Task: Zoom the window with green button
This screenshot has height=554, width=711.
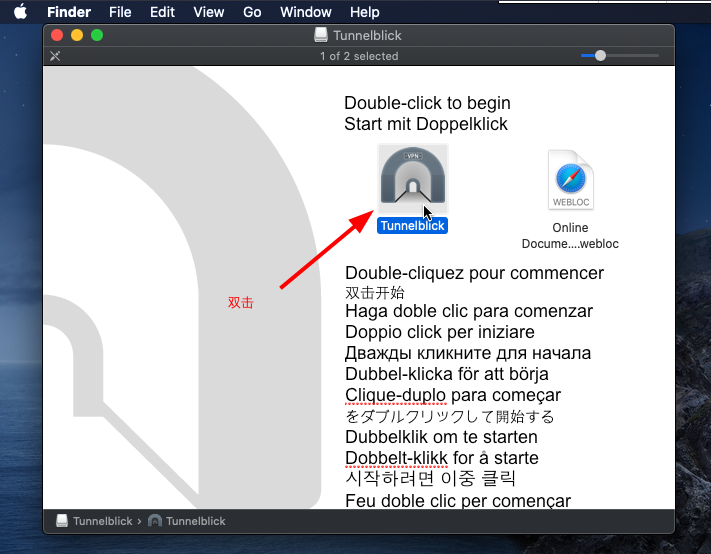Action: click(97, 35)
